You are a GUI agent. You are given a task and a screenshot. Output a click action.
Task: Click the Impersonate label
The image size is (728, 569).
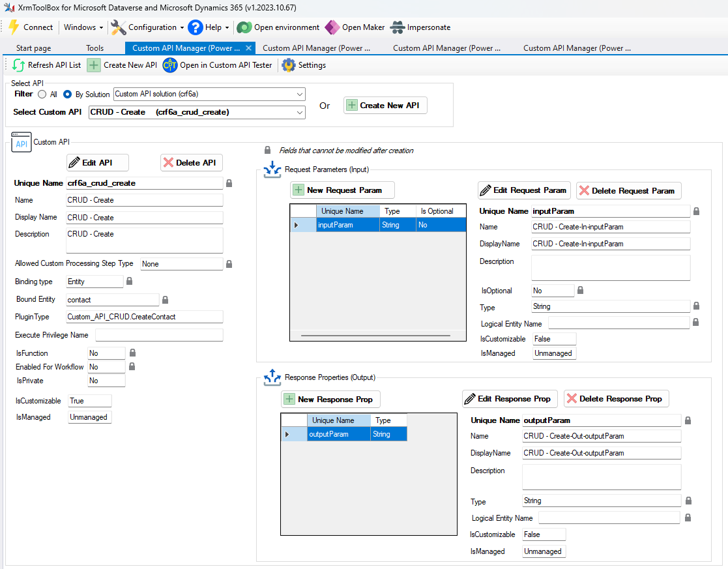[429, 27]
